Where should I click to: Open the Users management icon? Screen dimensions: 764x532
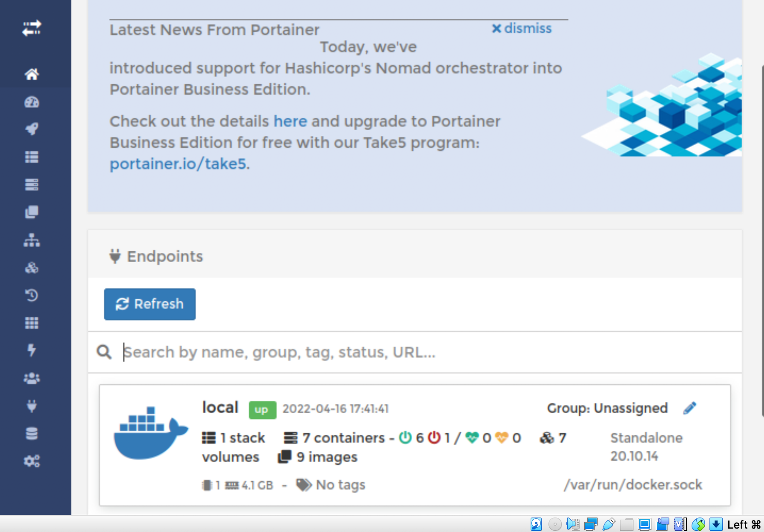(x=32, y=378)
